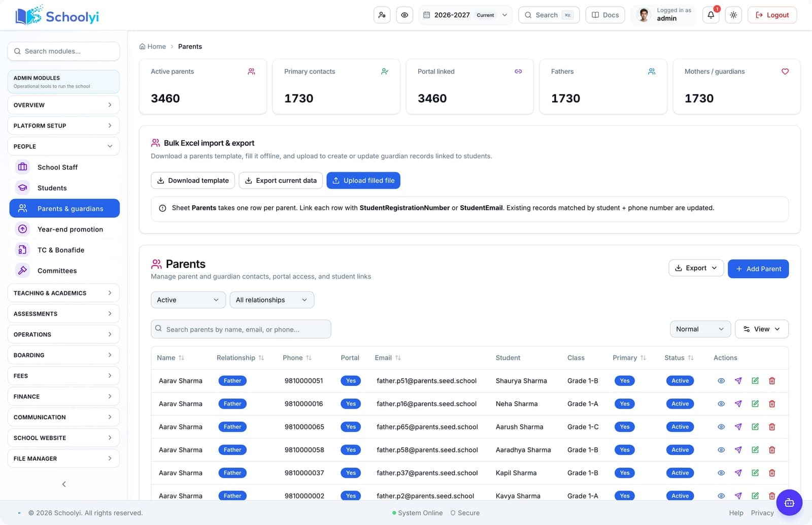
Task: Open Year-end promotion in sidebar
Action: click(64, 229)
